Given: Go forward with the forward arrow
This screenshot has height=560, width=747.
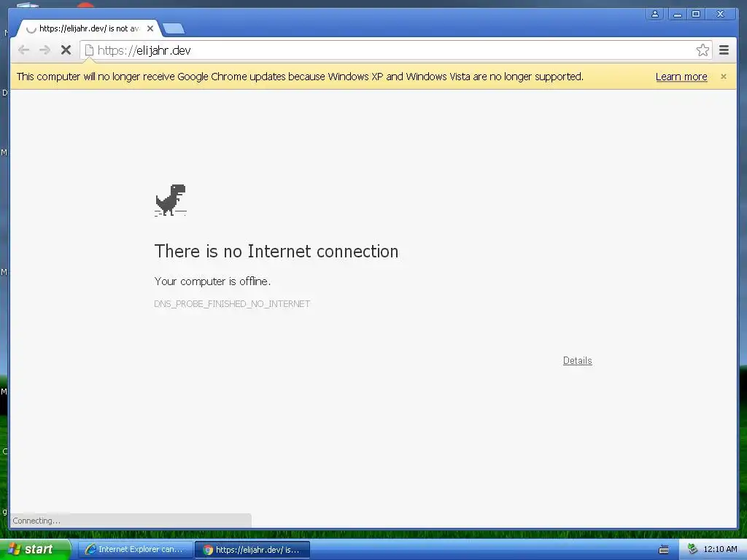Looking at the screenshot, I should pos(44,50).
